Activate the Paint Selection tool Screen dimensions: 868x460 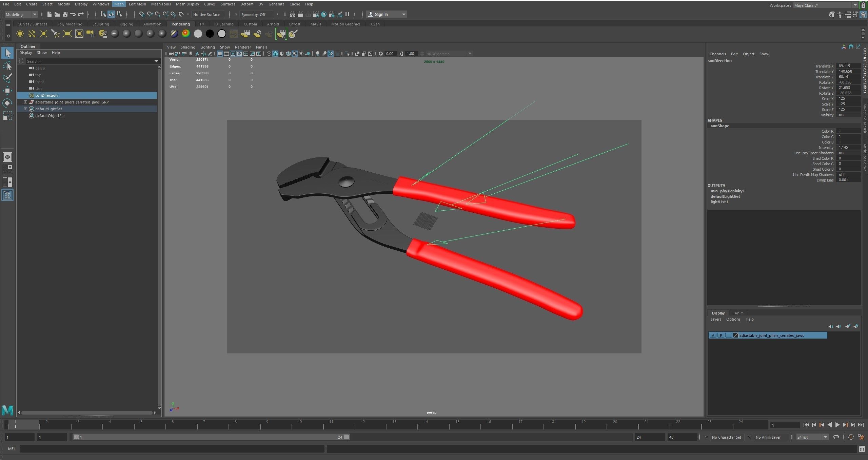(x=7, y=78)
